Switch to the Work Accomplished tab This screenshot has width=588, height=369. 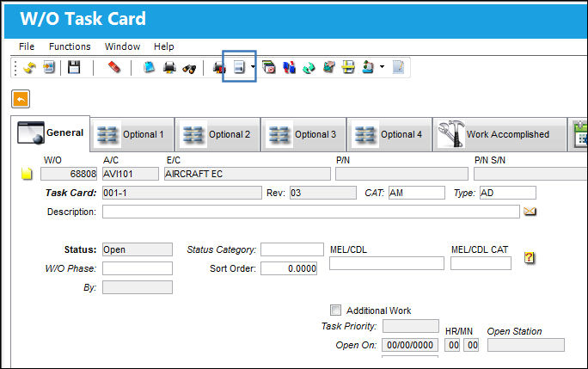[x=499, y=134]
